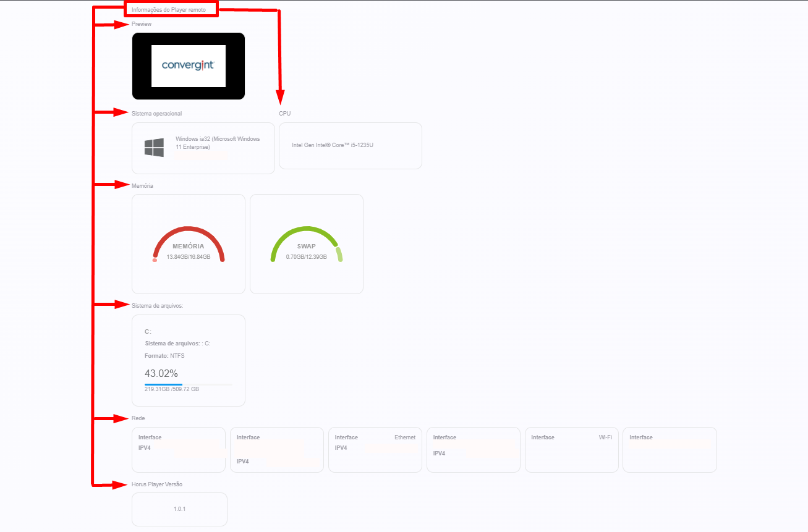Click the 'Rede' section label

pos(138,418)
